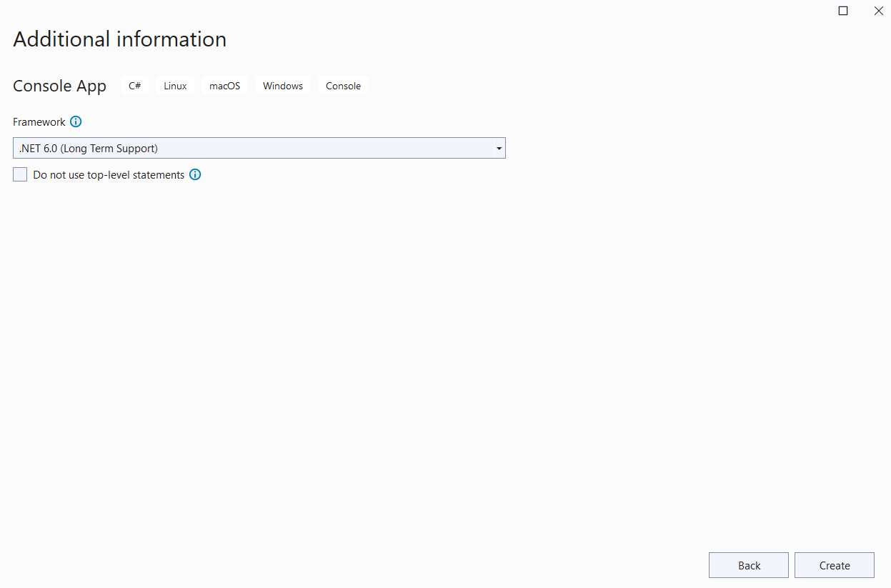Click the dropdown arrow on the Framework selector

[499, 148]
